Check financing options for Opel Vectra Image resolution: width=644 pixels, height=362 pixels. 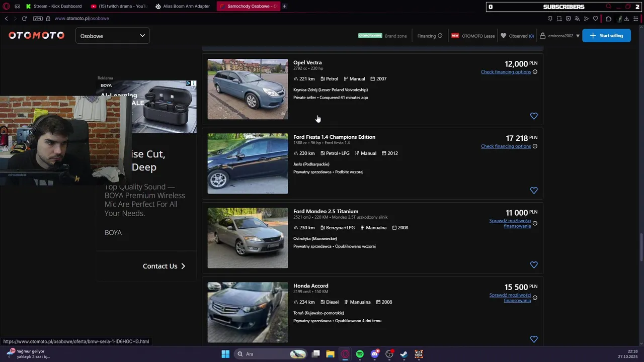pos(506,72)
